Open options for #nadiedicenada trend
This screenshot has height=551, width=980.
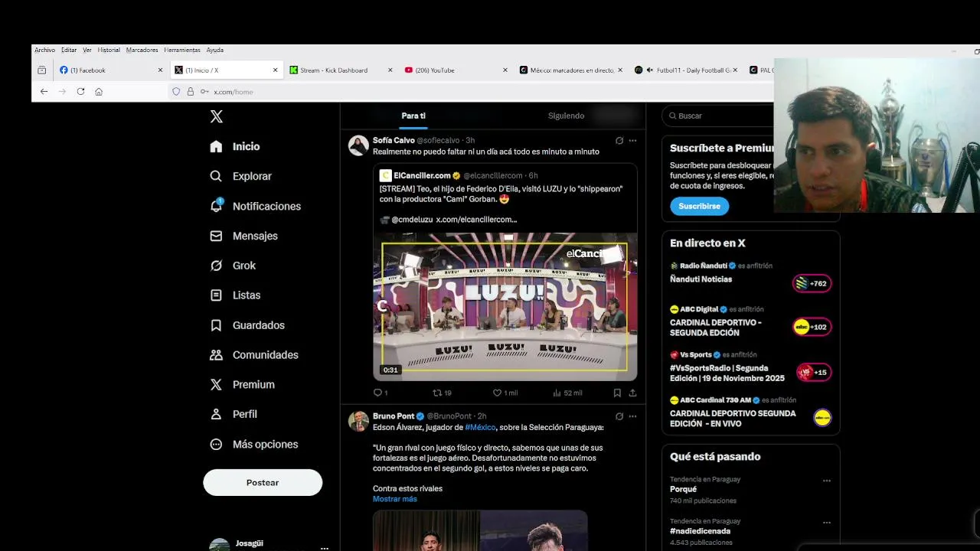[826, 523]
